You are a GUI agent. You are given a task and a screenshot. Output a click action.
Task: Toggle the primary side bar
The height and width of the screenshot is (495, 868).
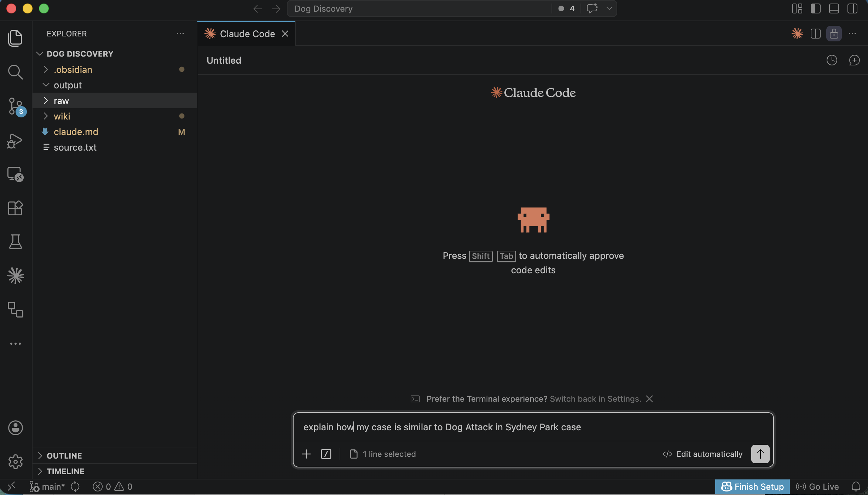pyautogui.click(x=816, y=8)
